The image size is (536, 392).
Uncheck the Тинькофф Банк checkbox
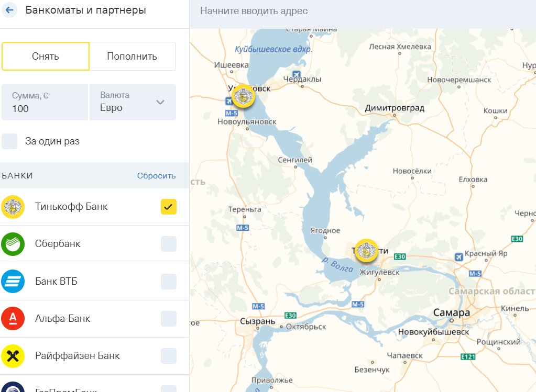coord(169,207)
